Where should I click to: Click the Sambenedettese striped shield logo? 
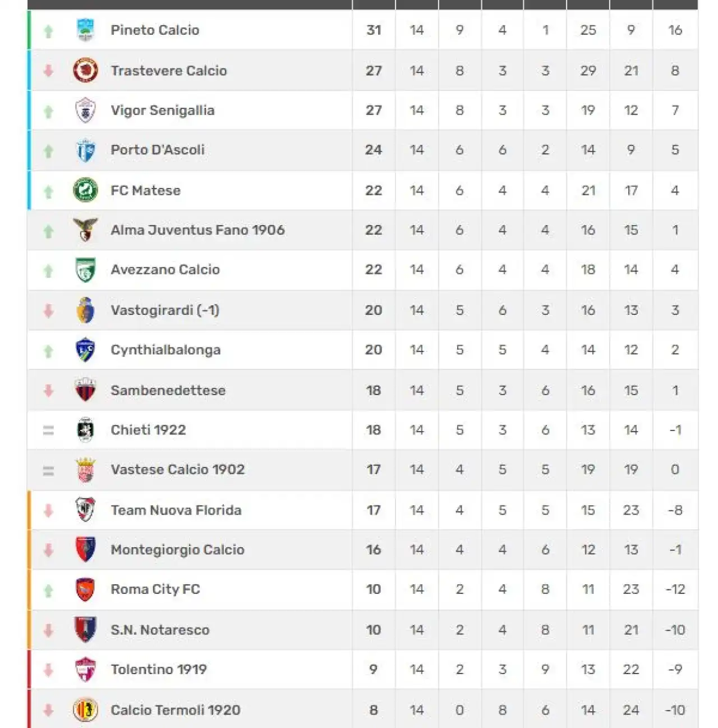click(x=85, y=390)
